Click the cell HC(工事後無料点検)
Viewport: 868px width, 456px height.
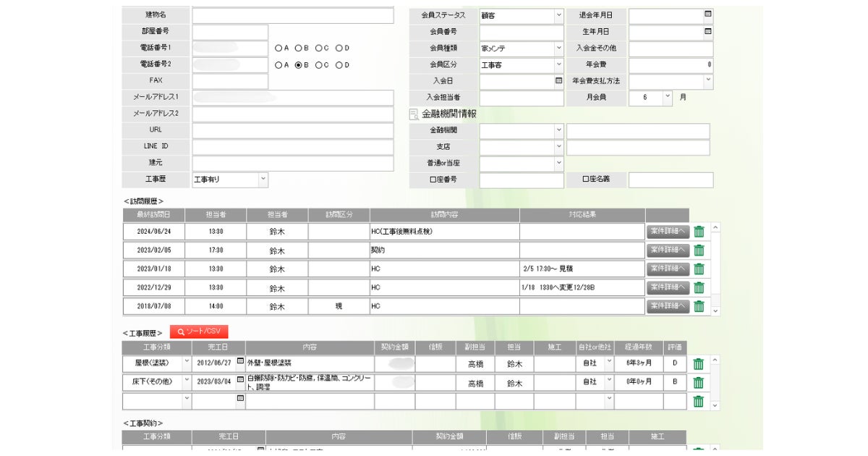445,232
